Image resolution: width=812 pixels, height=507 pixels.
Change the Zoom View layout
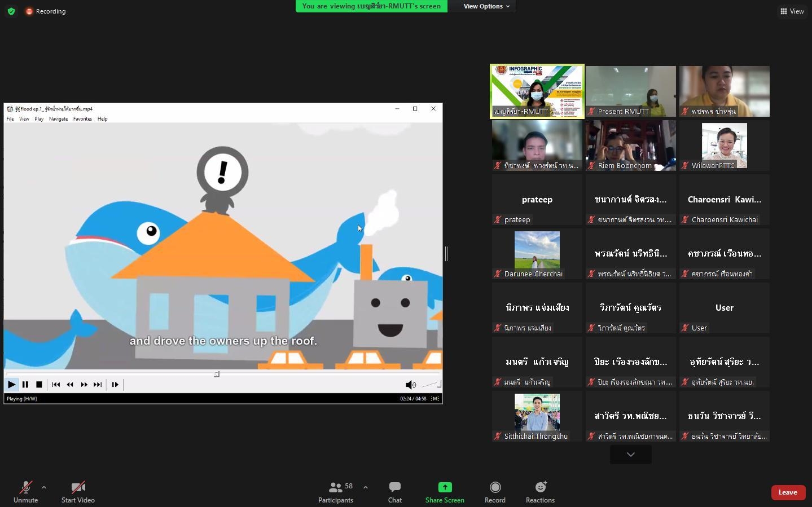pos(792,11)
